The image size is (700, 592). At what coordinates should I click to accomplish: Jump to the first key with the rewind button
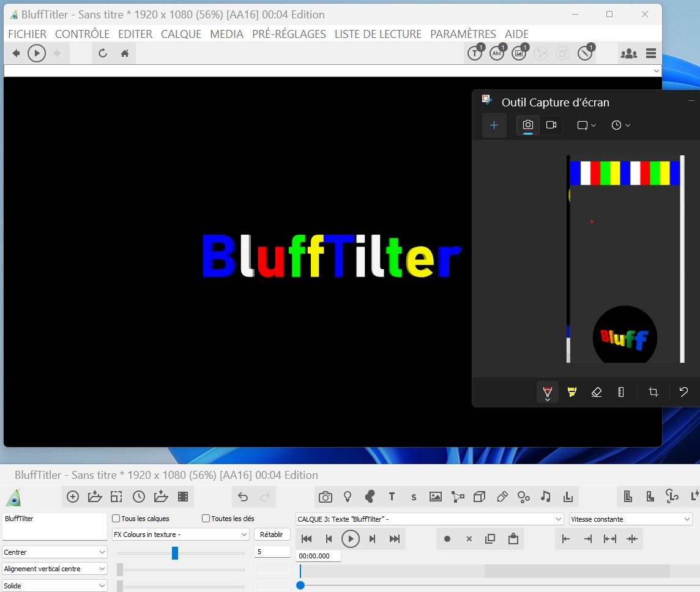coord(307,539)
